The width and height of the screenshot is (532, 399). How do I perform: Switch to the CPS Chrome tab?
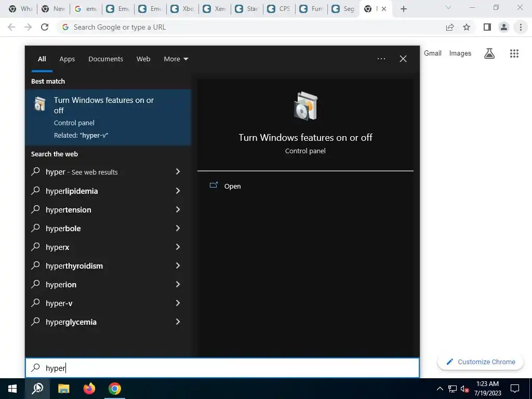pos(279,9)
